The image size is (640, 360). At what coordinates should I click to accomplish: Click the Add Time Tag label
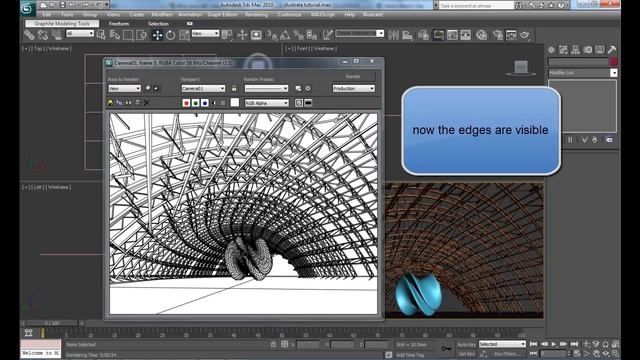coord(410,355)
